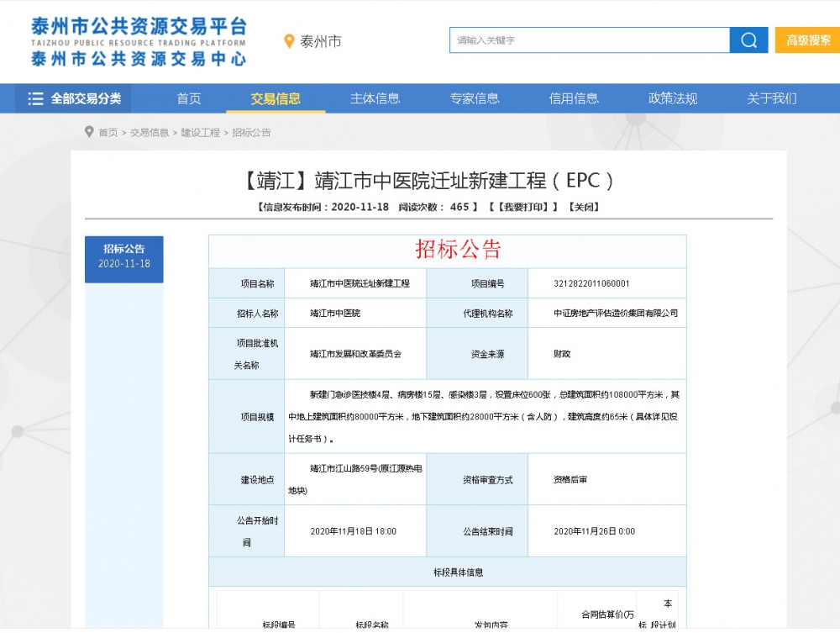
Task: Click 招标公告 breadcrumb link
Action: (x=251, y=132)
